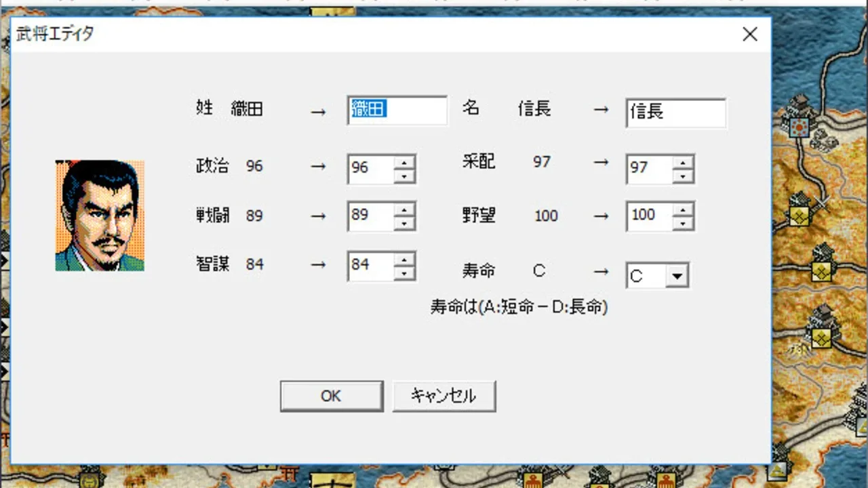Decrease the 野望 value with down arrow
Image resolution: width=868 pixels, height=488 pixels.
click(684, 224)
